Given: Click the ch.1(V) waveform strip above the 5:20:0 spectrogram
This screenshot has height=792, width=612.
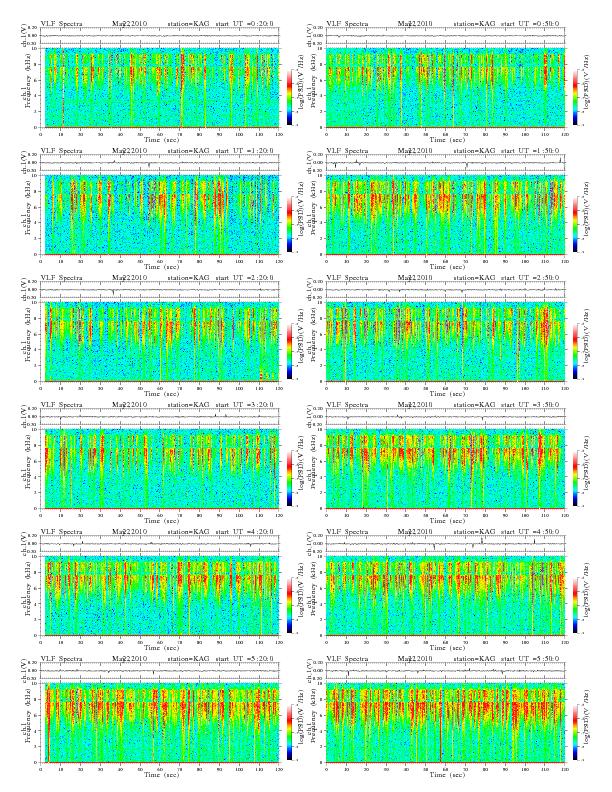Looking at the screenshot, I should pos(160,671).
